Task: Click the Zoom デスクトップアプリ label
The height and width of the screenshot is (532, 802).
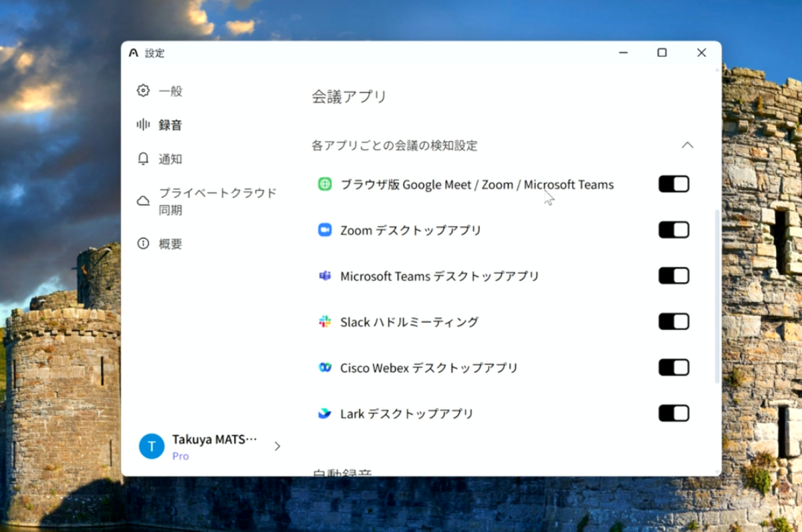Action: [411, 231]
